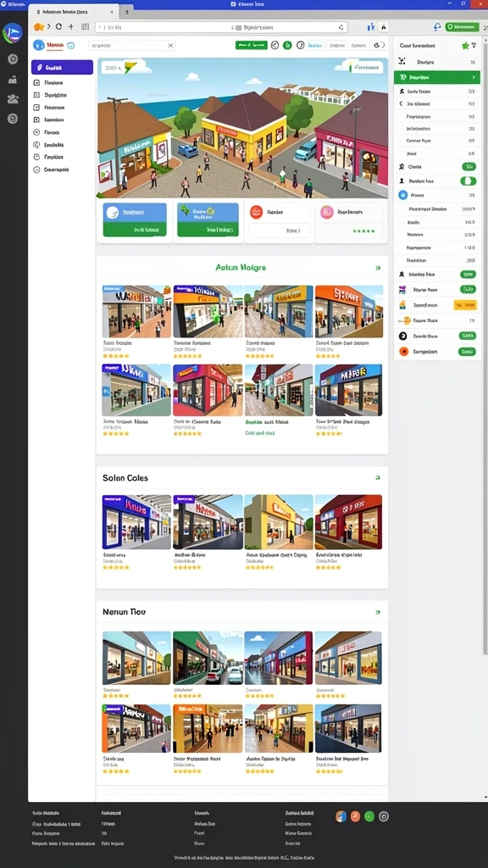The height and width of the screenshot is (868, 488).
Task: Click the green button in the top-right browser bar
Action: click(x=463, y=26)
